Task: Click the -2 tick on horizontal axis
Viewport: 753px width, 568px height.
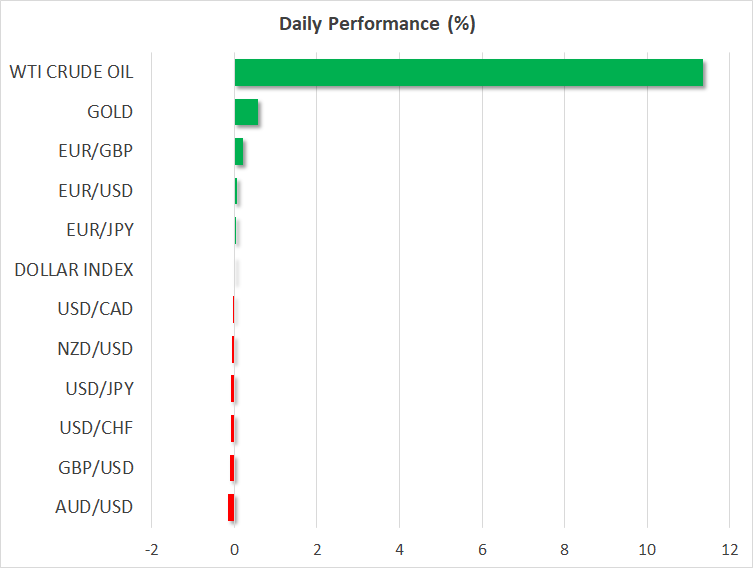Action: 151,549
